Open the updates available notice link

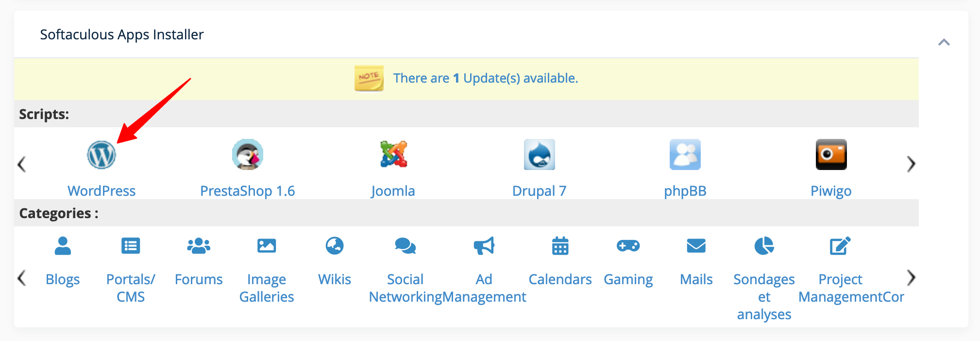[486, 78]
